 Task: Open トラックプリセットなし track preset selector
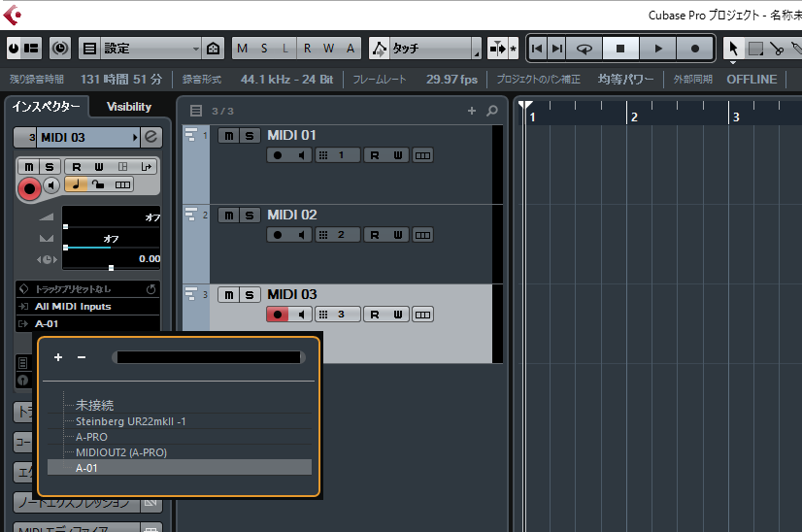click(87, 289)
